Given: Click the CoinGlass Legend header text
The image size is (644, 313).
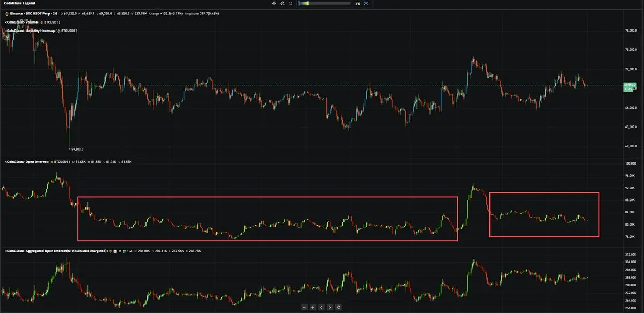Looking at the screenshot, I should click(x=19, y=3).
